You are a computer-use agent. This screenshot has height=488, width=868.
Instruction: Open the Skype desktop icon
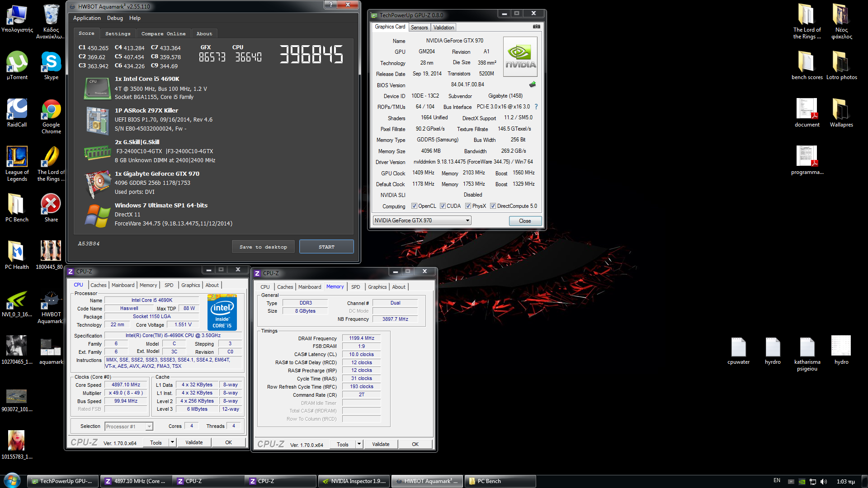pyautogui.click(x=51, y=66)
